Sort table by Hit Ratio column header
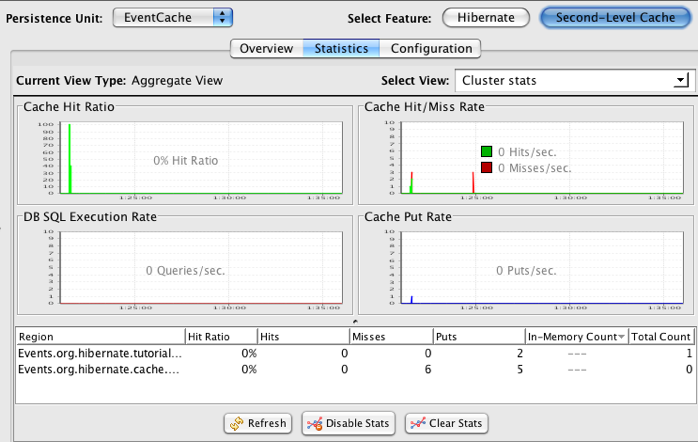 click(221, 337)
